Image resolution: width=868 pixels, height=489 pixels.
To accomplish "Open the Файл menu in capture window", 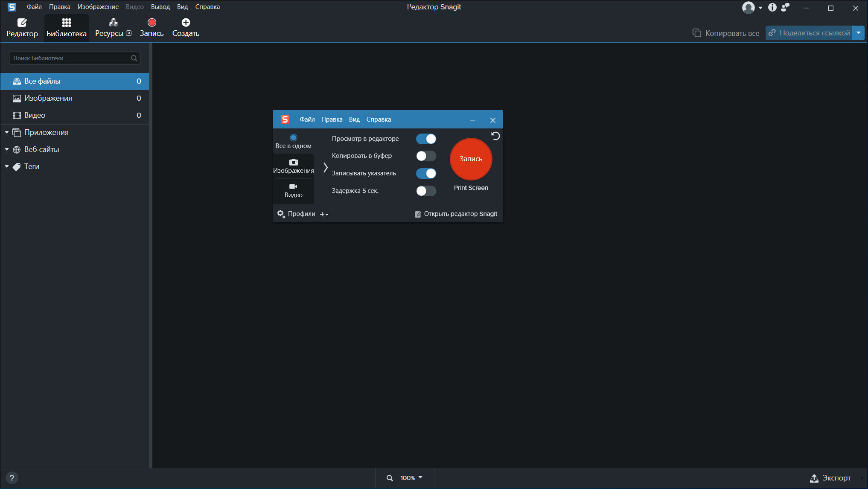I will (x=307, y=119).
